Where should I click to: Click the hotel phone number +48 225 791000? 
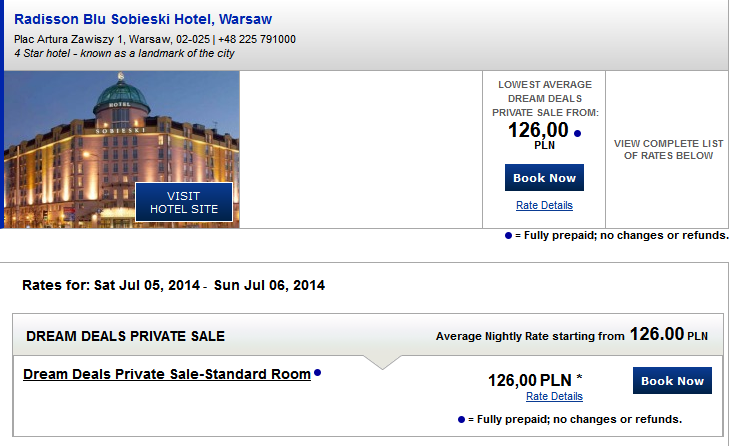point(257,39)
